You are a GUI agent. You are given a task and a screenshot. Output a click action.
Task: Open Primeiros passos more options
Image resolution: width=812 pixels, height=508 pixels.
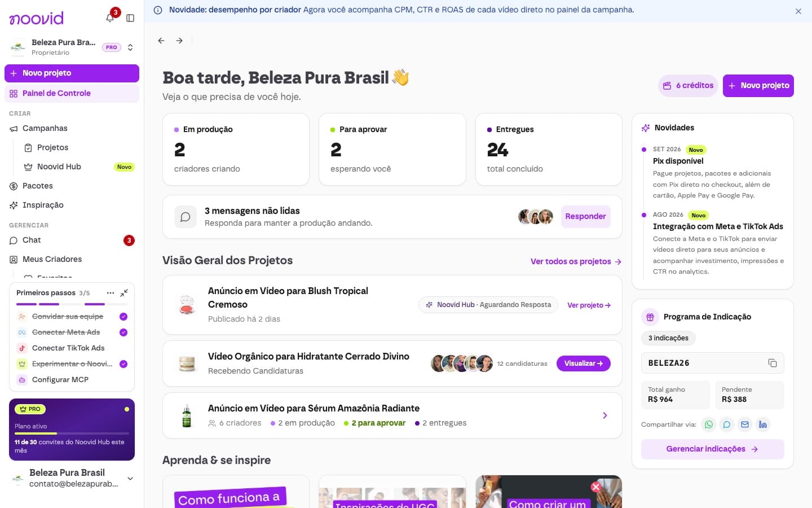(111, 293)
